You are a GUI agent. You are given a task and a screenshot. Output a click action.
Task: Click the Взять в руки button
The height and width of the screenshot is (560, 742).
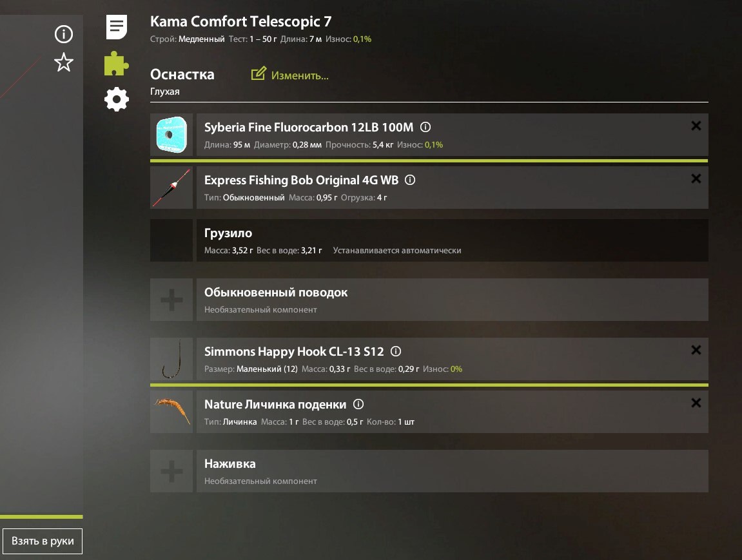(43, 541)
